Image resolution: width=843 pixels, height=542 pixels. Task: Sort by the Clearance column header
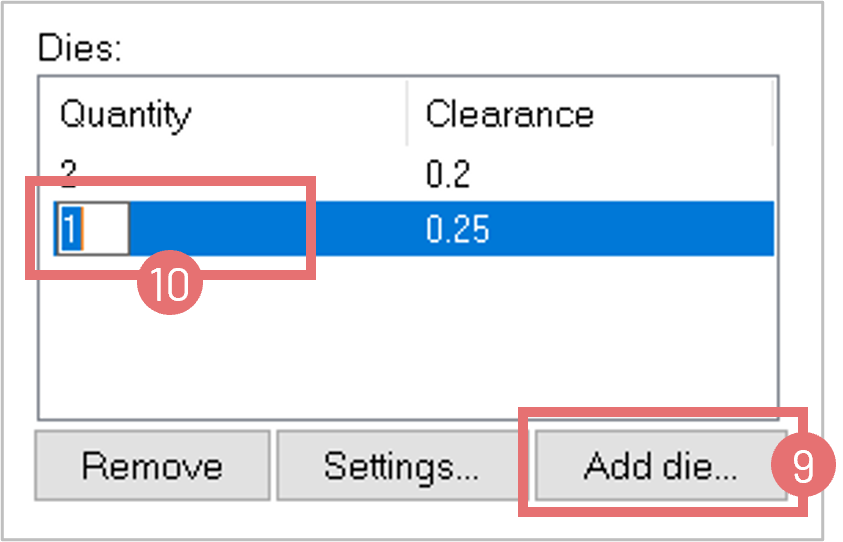click(x=509, y=113)
